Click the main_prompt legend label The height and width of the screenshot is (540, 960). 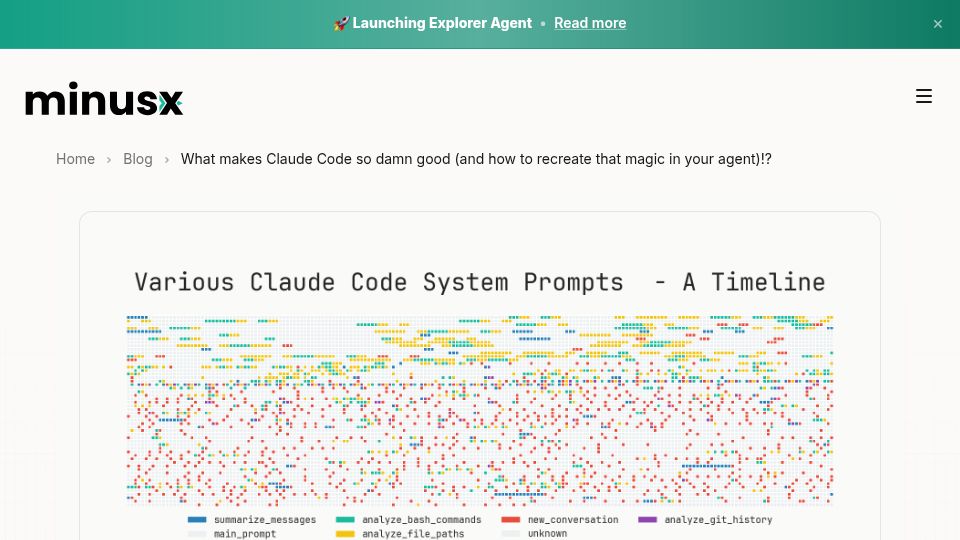245,534
